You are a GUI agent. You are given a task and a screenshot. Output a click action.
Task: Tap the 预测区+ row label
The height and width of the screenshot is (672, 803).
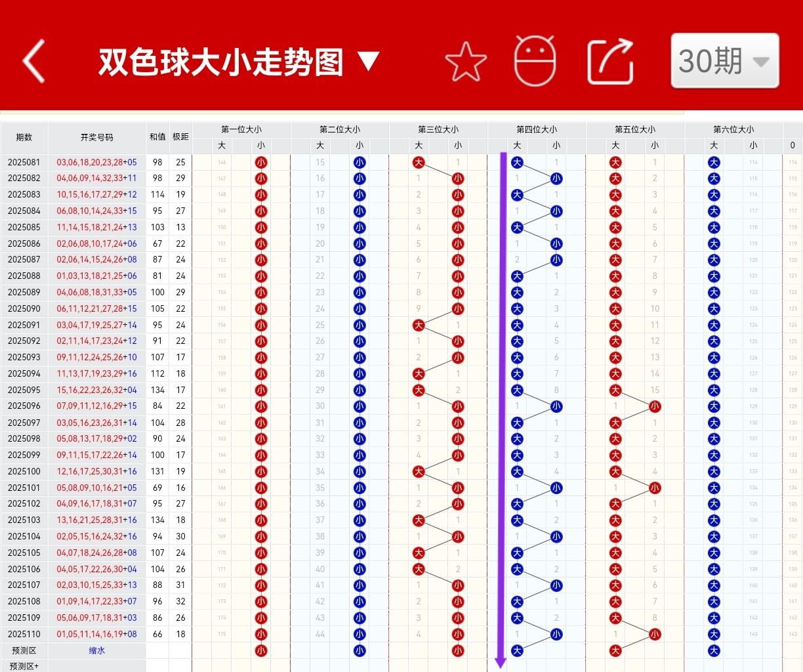click(24, 666)
